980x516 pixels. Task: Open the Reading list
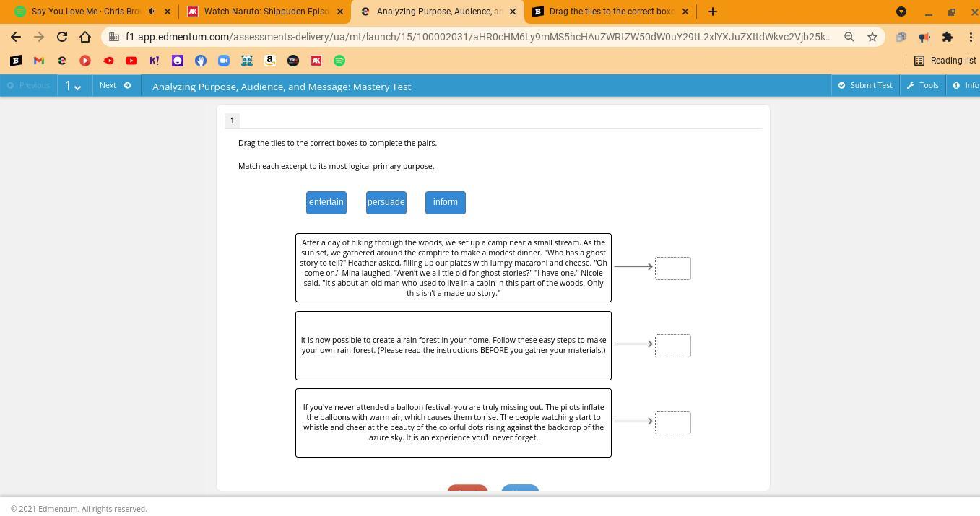946,61
